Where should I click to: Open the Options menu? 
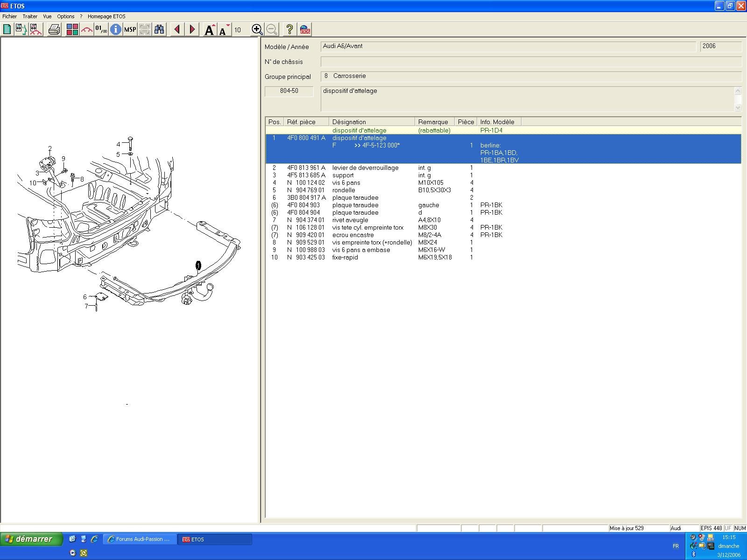tap(65, 16)
